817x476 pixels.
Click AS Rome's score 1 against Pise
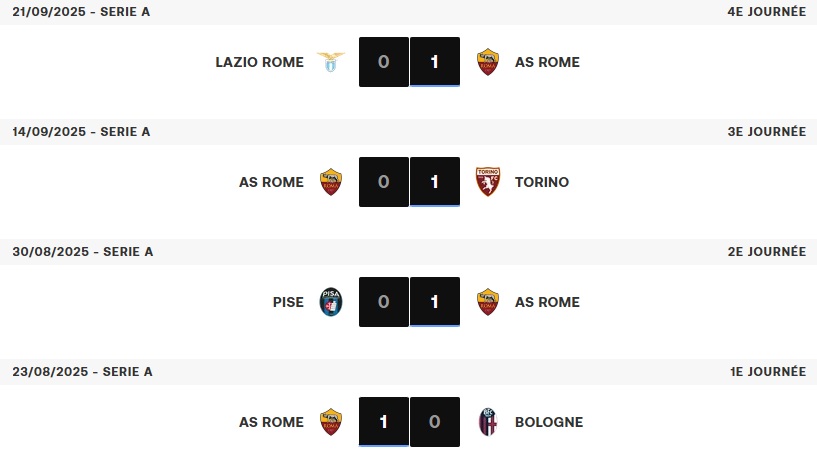[435, 302]
